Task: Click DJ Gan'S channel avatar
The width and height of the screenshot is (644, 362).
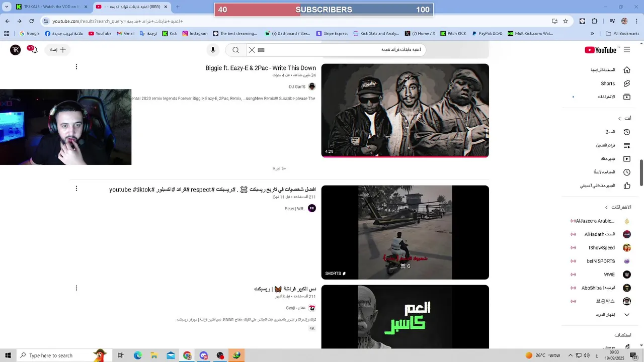Action: click(x=312, y=86)
